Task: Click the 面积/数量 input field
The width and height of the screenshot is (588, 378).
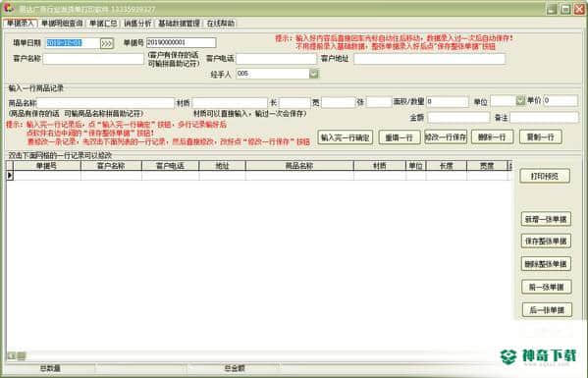Action: [447, 101]
